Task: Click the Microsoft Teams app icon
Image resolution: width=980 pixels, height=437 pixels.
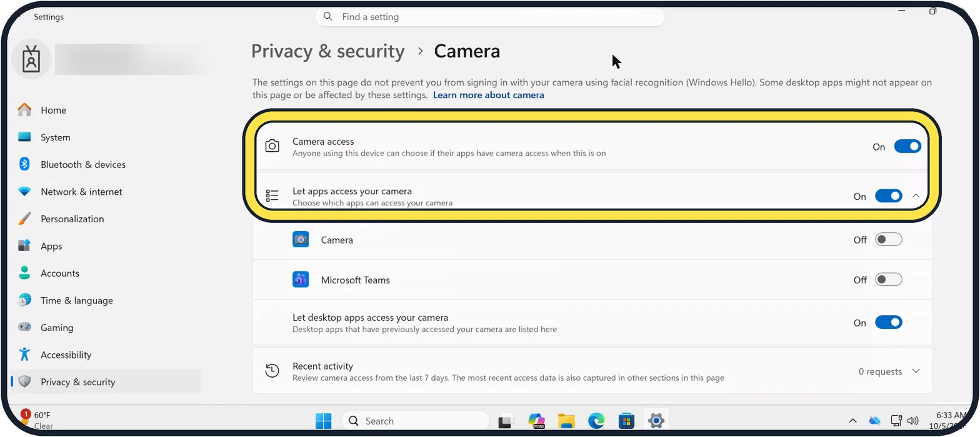Action: click(x=301, y=279)
